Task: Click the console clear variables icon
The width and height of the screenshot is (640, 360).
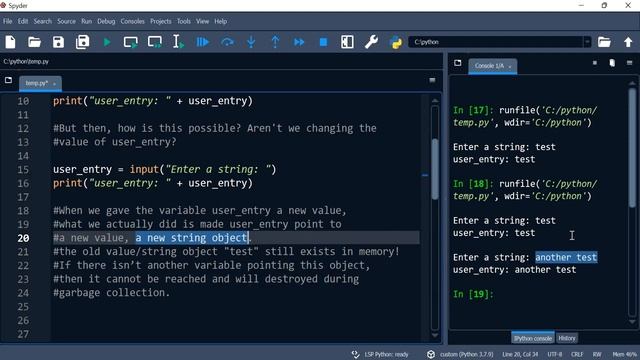Action: [x=612, y=63]
